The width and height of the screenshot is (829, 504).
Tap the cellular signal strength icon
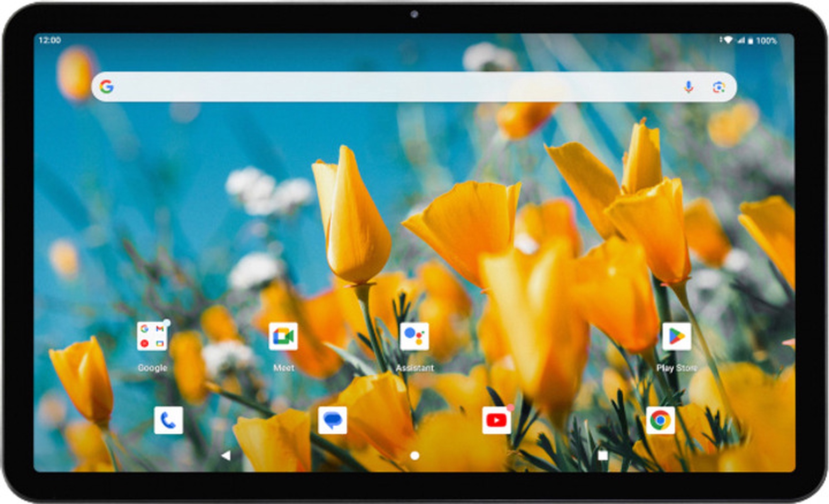tap(741, 41)
